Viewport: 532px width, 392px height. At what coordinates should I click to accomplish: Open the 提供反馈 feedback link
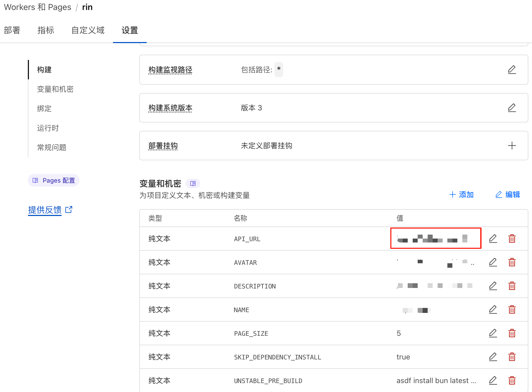click(45, 210)
